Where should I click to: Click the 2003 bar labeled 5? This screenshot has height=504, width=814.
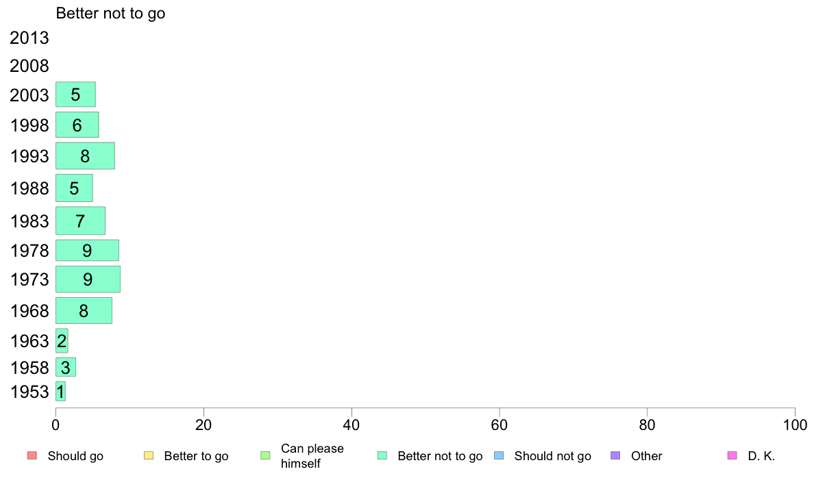76,94
